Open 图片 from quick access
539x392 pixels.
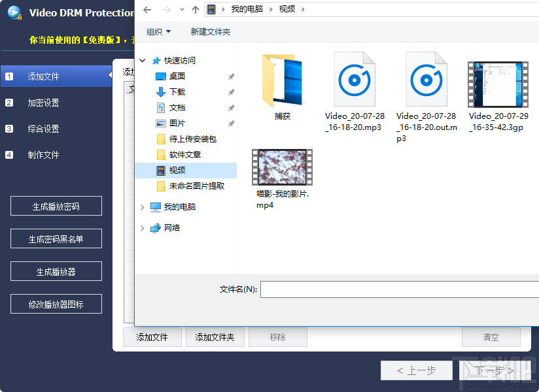pos(176,122)
